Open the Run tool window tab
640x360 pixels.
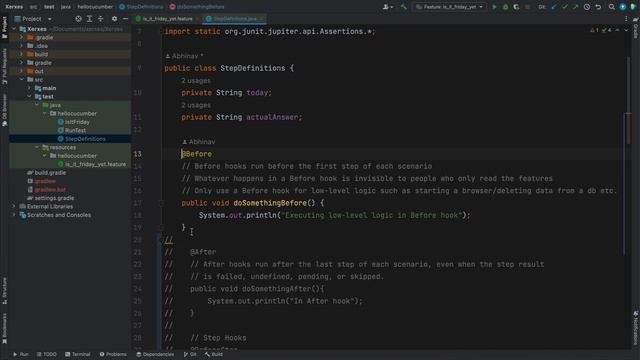21,354
